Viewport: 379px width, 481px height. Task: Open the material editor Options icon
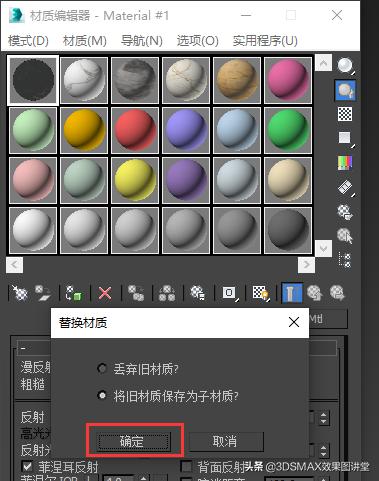[x=345, y=212]
